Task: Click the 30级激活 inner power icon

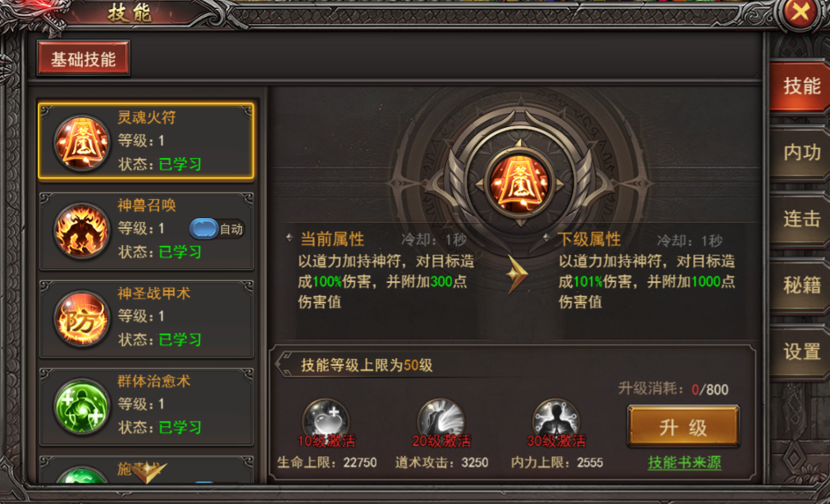Action: click(x=556, y=421)
